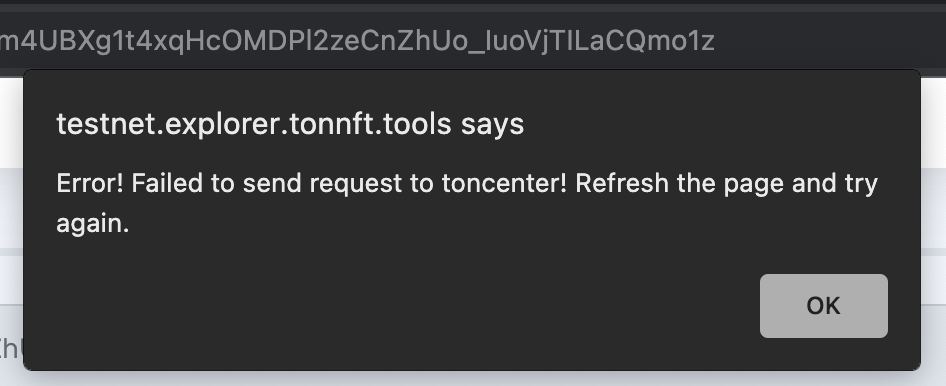
Task: Click 'Refresh the page and try' text
Action: pyautogui.click(x=726, y=183)
